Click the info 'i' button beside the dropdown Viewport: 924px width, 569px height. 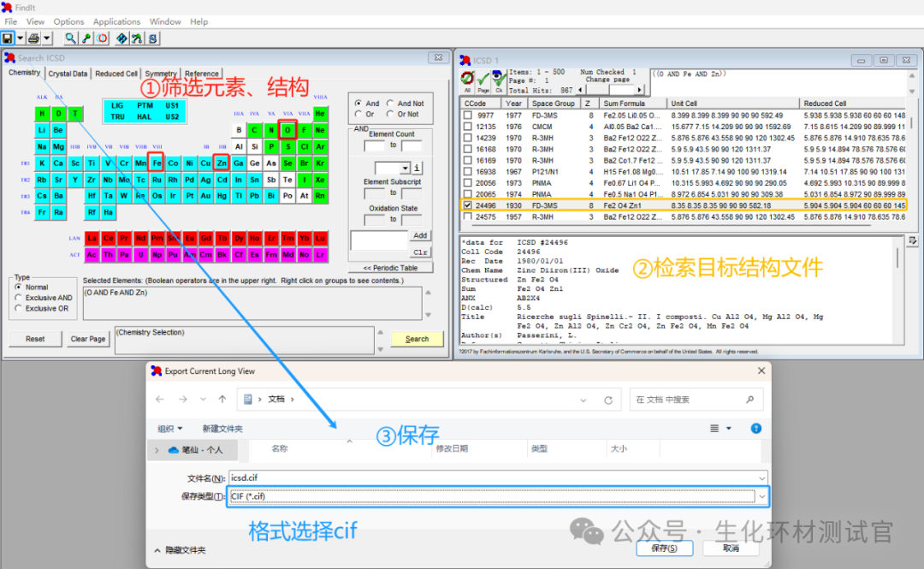coord(417,168)
